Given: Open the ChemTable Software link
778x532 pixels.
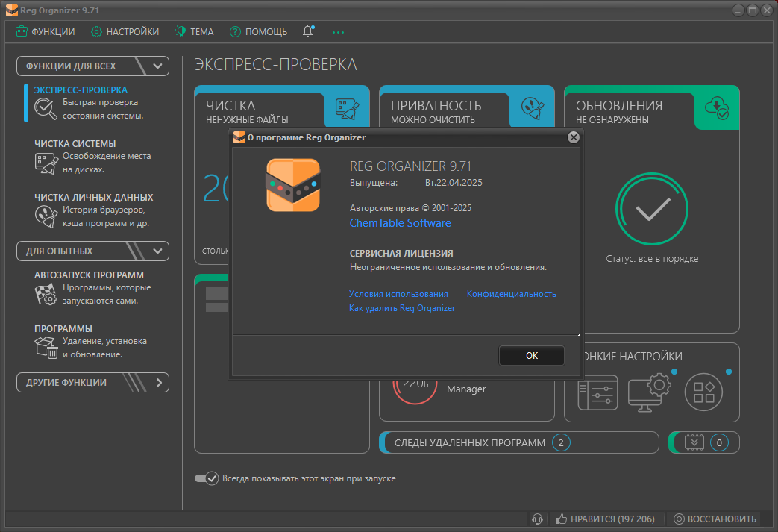Looking at the screenshot, I should (401, 223).
